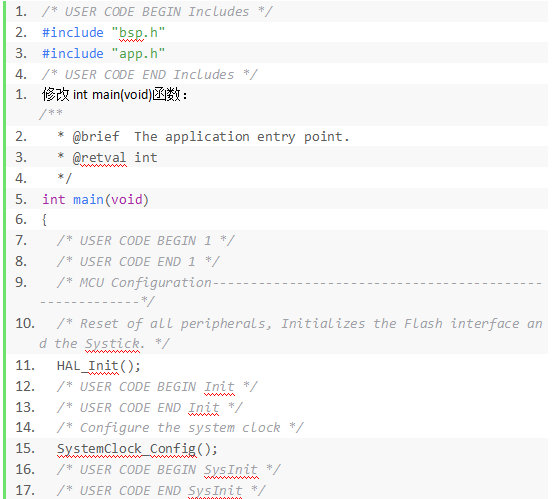Click the USER CODE BEGIN Includes comment
The image size is (553, 499).
[x=157, y=12]
